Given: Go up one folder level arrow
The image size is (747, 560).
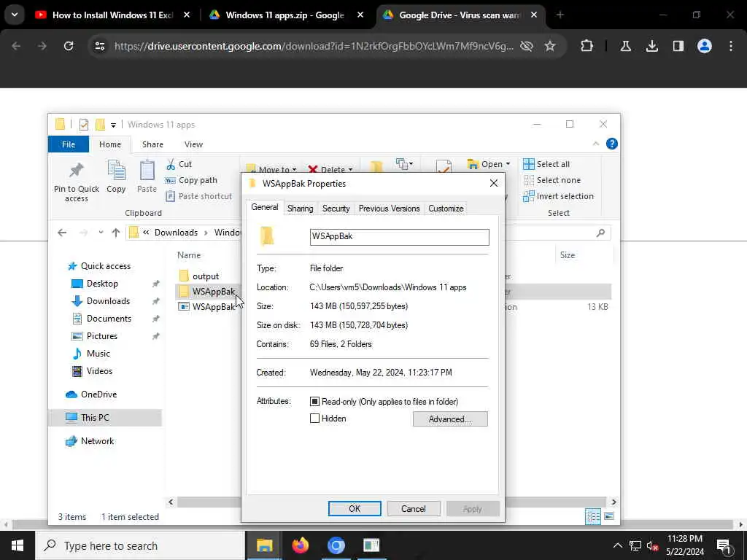Looking at the screenshot, I should 116,233.
